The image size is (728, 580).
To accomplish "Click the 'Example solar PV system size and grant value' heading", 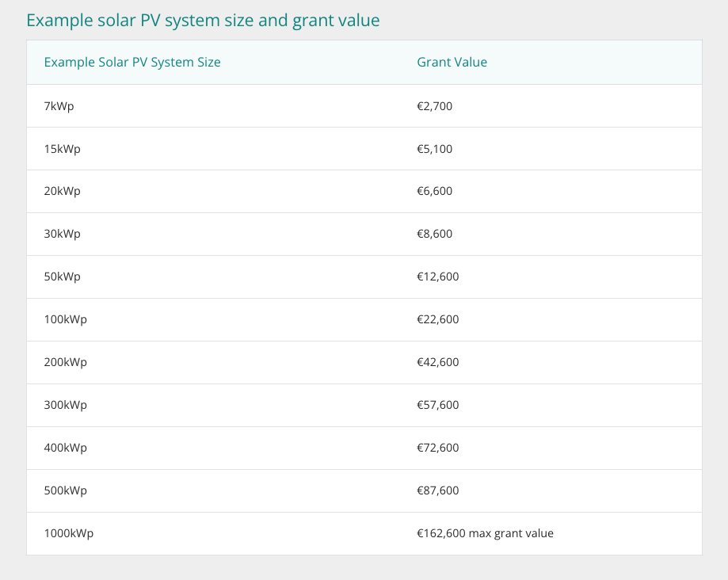I will 203,20.
